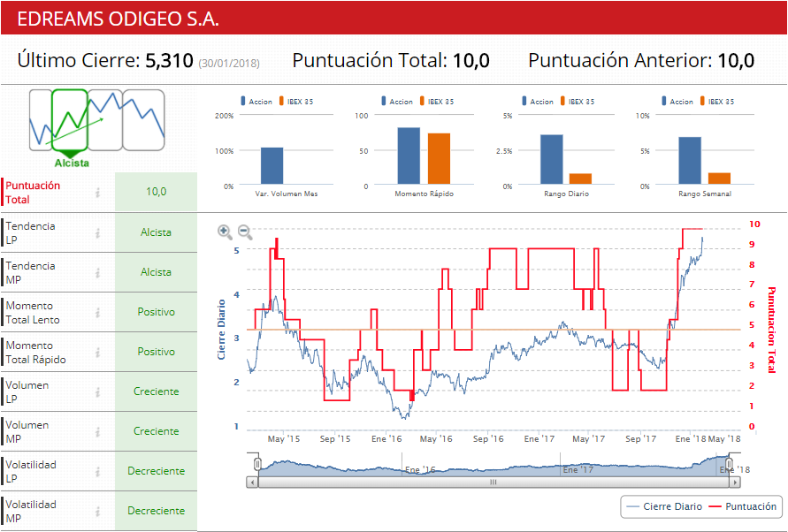Image resolution: width=788 pixels, height=532 pixels.
Task: Click the Volatilidad LP Decreciente value
Action: click(x=156, y=471)
